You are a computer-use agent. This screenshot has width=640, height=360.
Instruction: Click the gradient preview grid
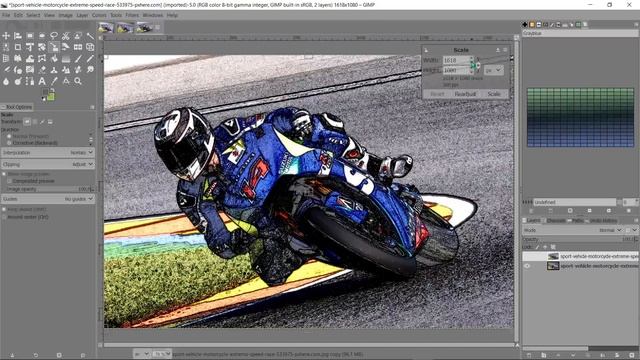pos(580,117)
